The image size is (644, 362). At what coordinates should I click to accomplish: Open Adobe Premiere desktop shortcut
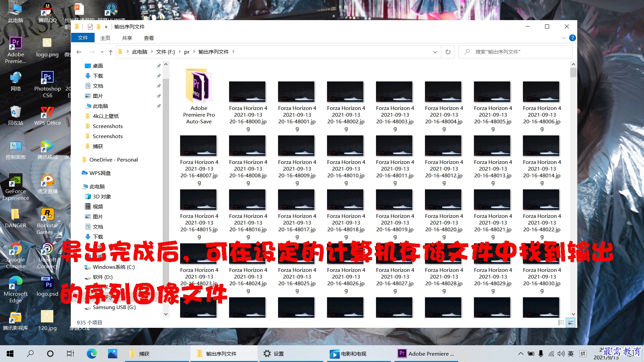(x=15, y=50)
